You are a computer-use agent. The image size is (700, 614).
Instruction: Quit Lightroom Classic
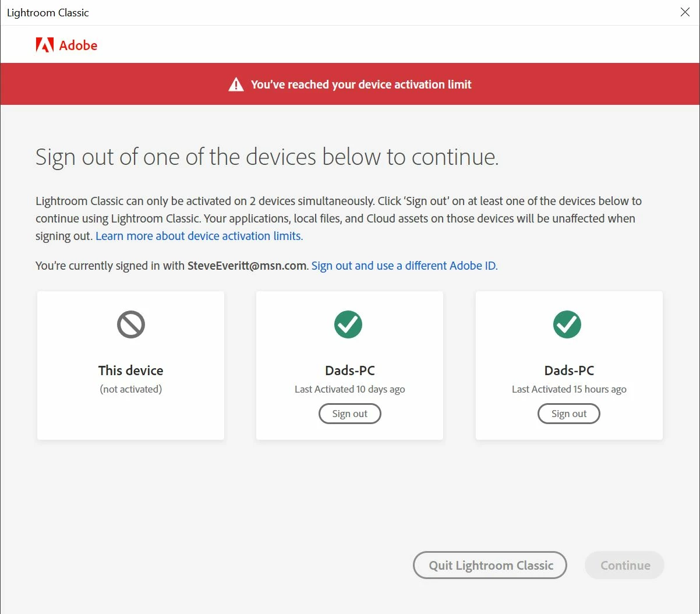(490, 565)
